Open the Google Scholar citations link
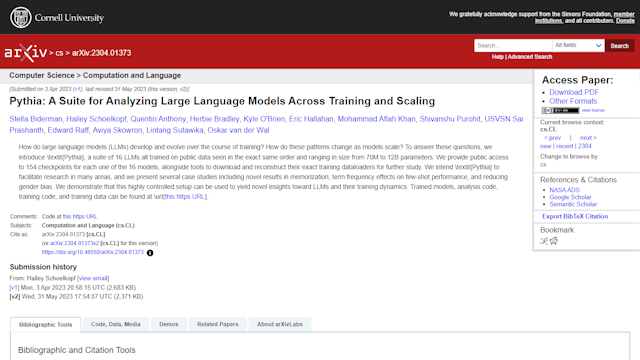This screenshot has width=640, height=360. pos(570,197)
